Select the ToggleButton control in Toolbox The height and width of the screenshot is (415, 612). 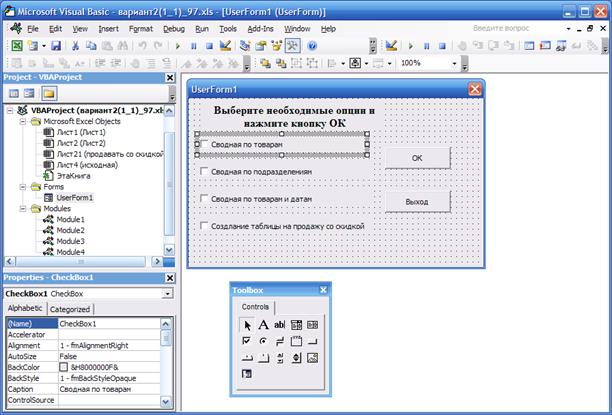click(x=279, y=341)
